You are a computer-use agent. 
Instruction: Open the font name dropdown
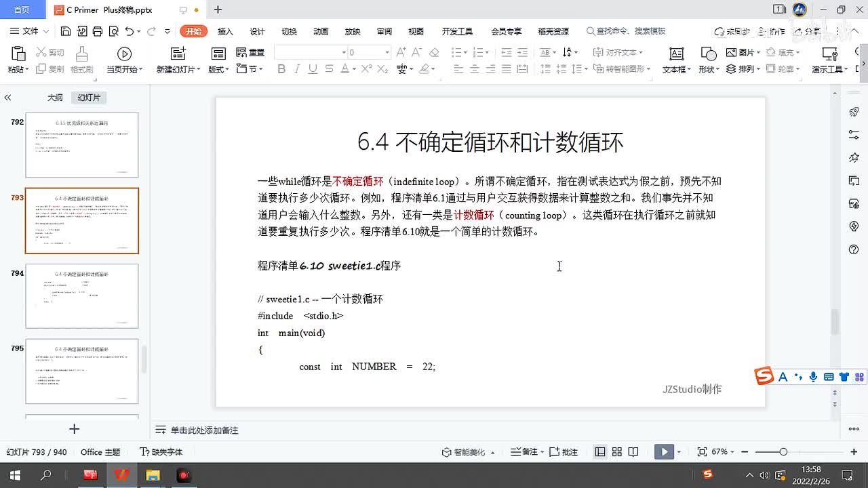point(344,53)
